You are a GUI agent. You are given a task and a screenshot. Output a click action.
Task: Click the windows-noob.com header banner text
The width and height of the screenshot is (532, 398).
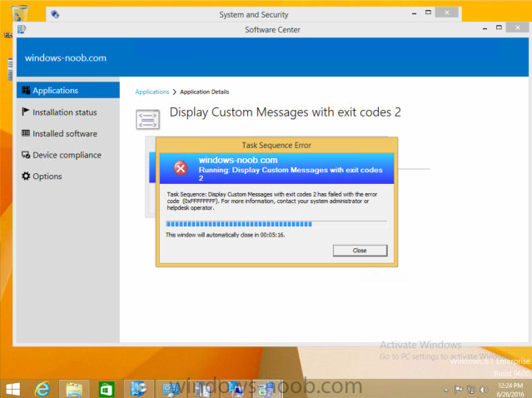[66, 57]
